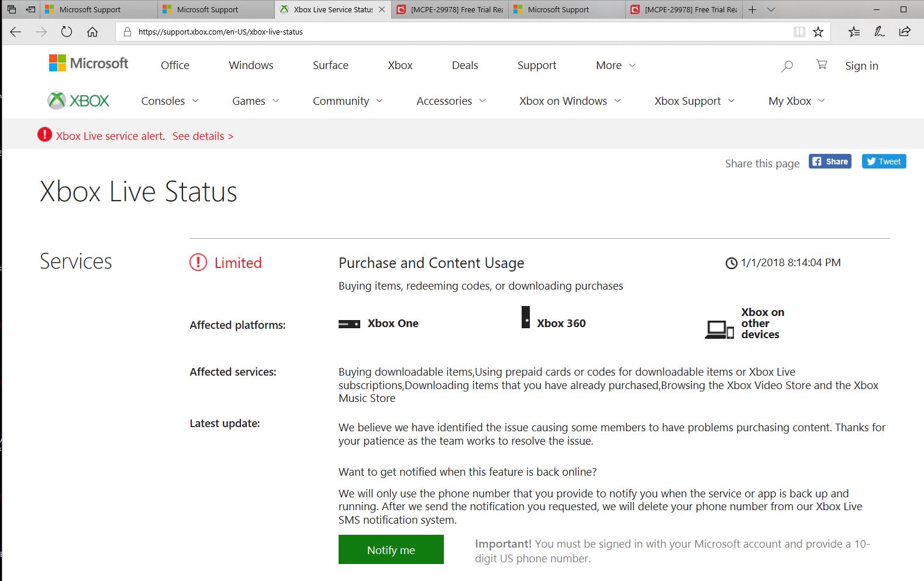Viewport: 924px width, 581px height.
Task: Open reading view book icon
Action: (799, 32)
